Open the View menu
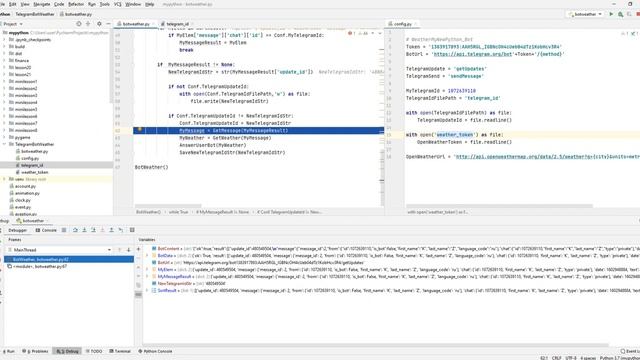 25,4
